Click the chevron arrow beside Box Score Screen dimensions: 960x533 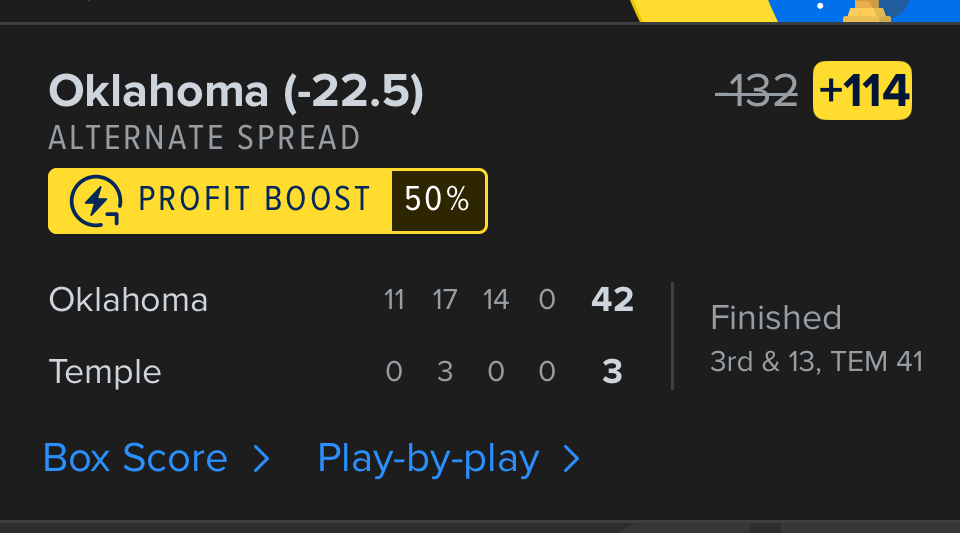[261, 459]
